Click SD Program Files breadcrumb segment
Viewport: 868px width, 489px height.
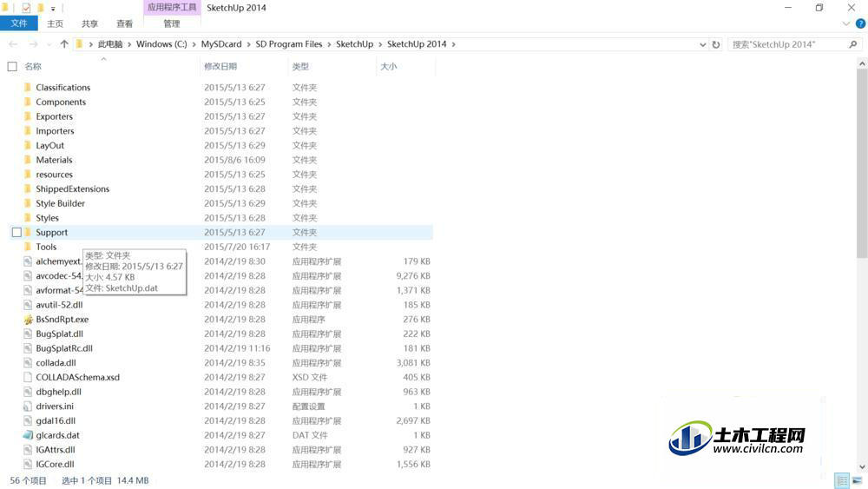coord(288,44)
